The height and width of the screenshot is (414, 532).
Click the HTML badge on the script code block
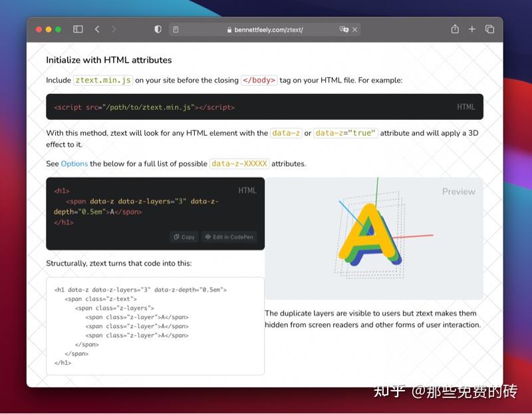click(x=465, y=106)
